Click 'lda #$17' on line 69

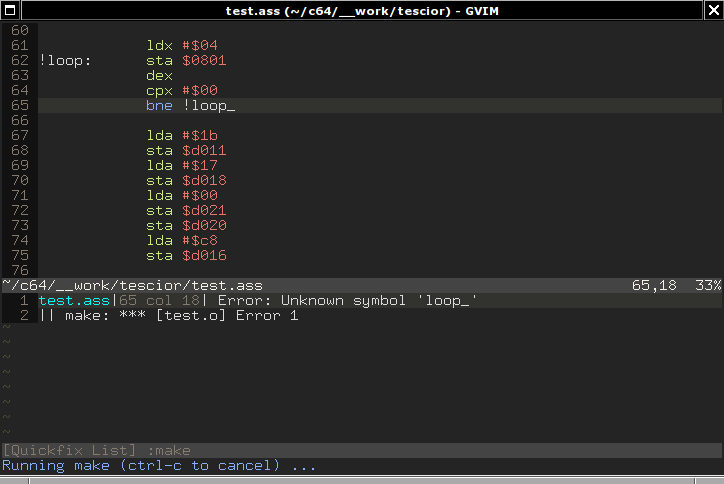(182, 165)
